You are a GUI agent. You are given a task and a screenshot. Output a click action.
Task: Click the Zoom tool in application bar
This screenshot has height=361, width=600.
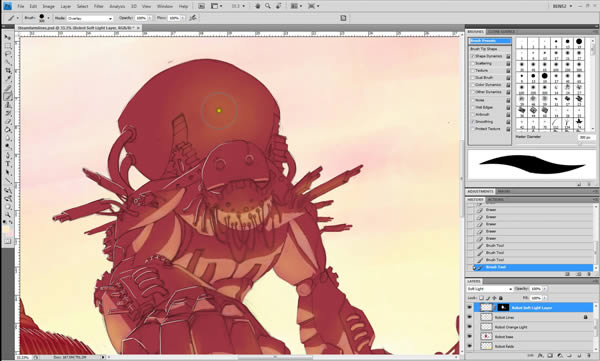coord(268,6)
